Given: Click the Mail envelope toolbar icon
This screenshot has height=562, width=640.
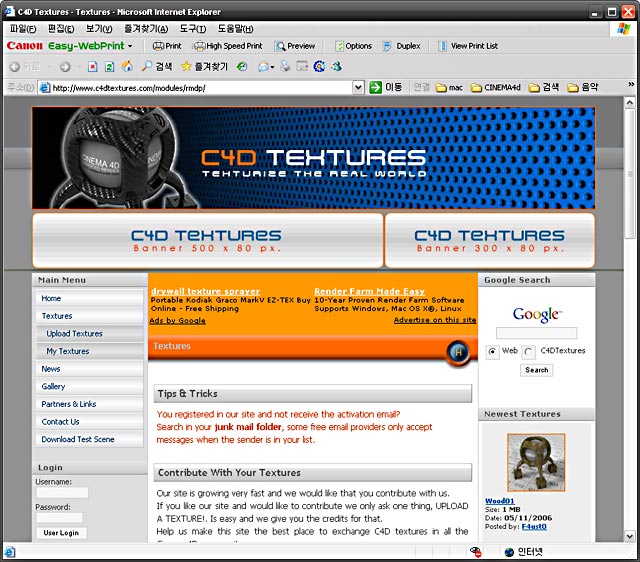Looking at the screenshot, I should (263, 67).
